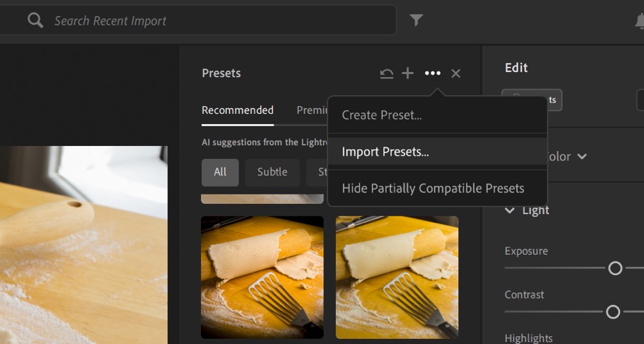Click the plus icon in Presets header

408,73
